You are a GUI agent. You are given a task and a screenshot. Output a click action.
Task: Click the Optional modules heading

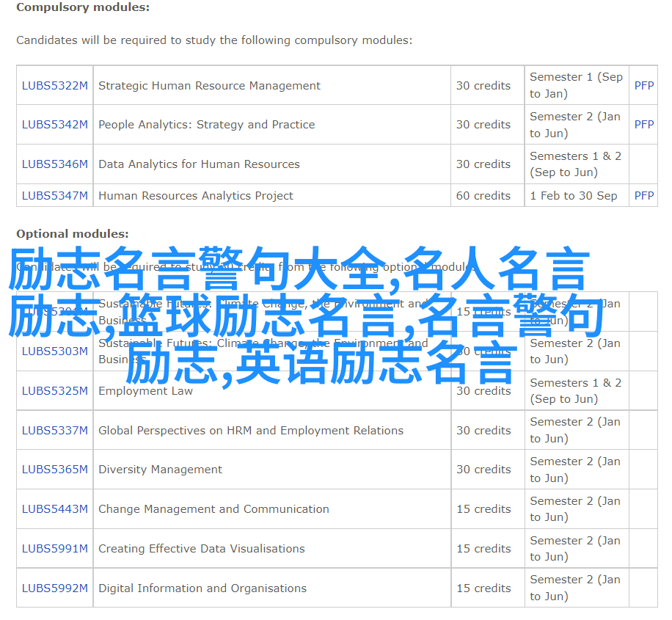72,234
